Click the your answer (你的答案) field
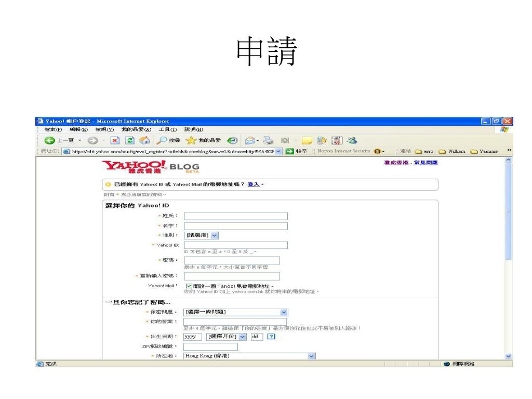532x399 pixels. tap(235, 322)
